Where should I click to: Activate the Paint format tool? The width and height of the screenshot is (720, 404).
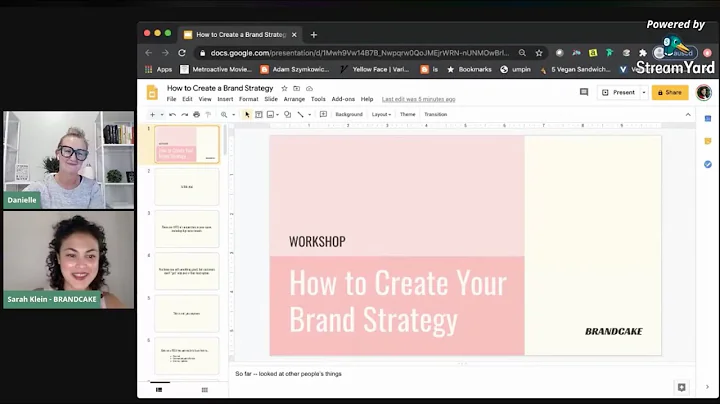click(208, 114)
